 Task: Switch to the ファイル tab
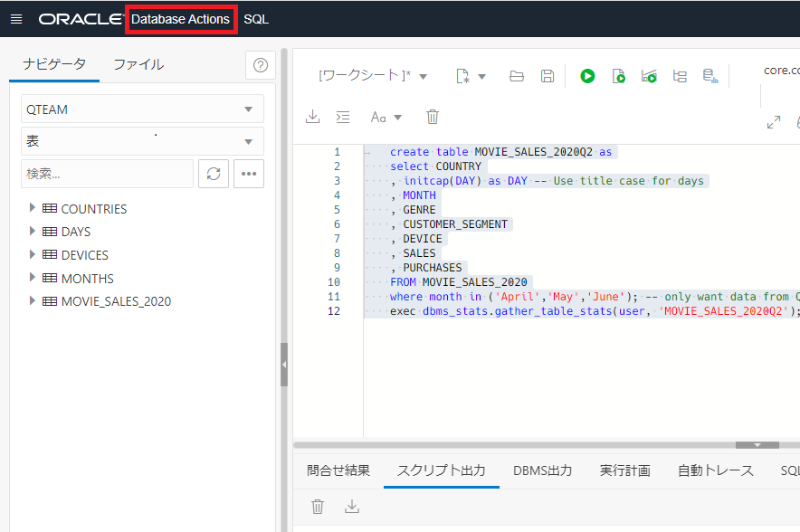coord(138,64)
